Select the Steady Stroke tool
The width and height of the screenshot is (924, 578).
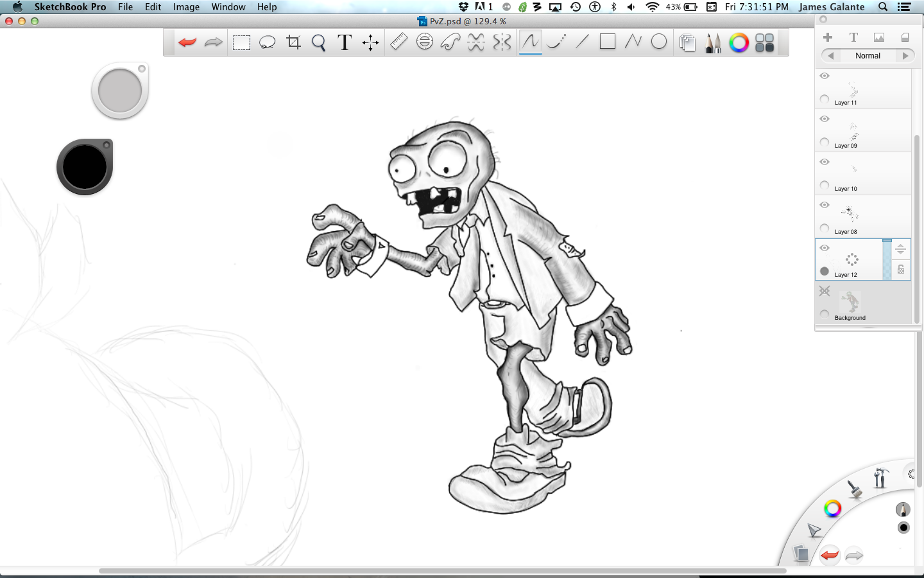click(530, 42)
